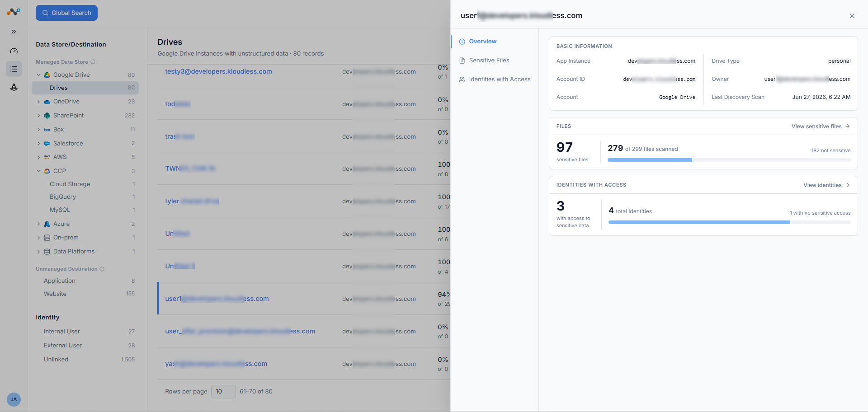This screenshot has width=868, height=412.
Task: Click the Rows per page input field
Action: click(x=223, y=392)
